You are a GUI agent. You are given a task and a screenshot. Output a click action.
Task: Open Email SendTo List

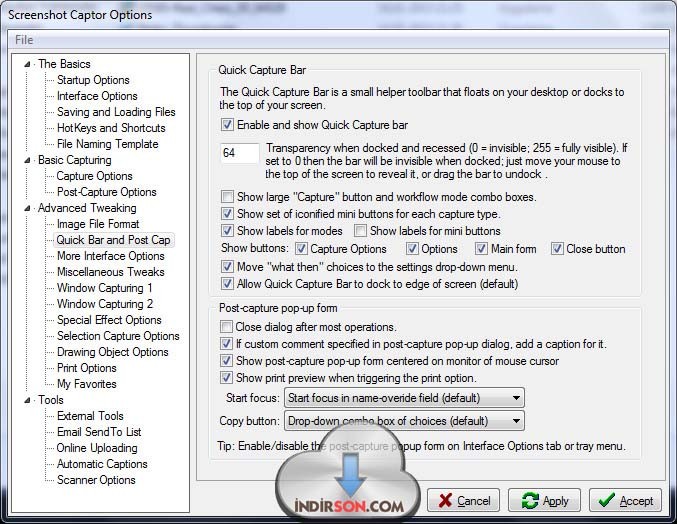[x=99, y=432]
